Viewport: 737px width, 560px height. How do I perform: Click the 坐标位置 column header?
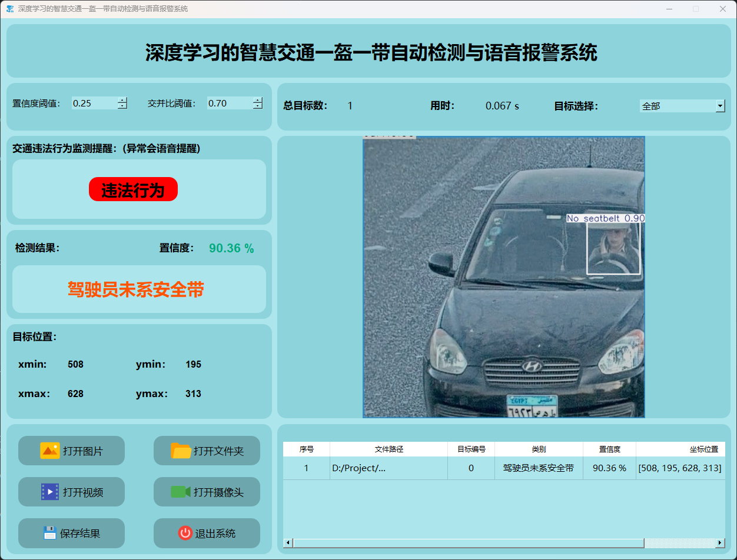pyautogui.click(x=680, y=449)
